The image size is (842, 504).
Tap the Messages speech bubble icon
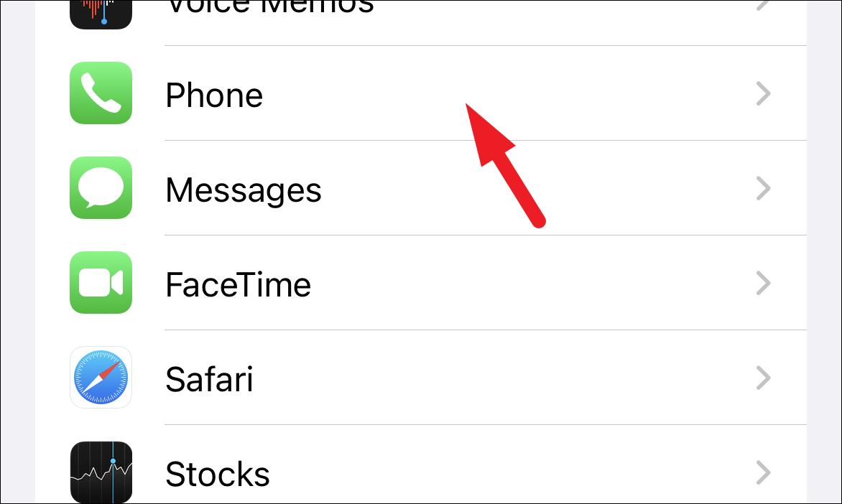coord(101,188)
